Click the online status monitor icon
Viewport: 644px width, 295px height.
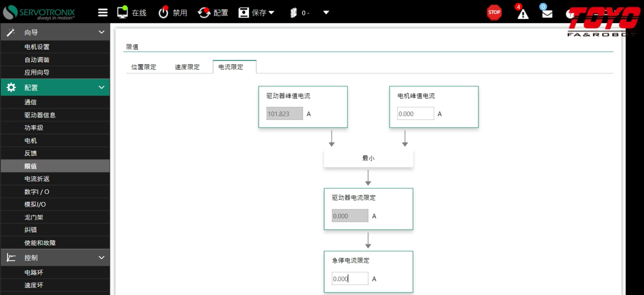point(122,12)
